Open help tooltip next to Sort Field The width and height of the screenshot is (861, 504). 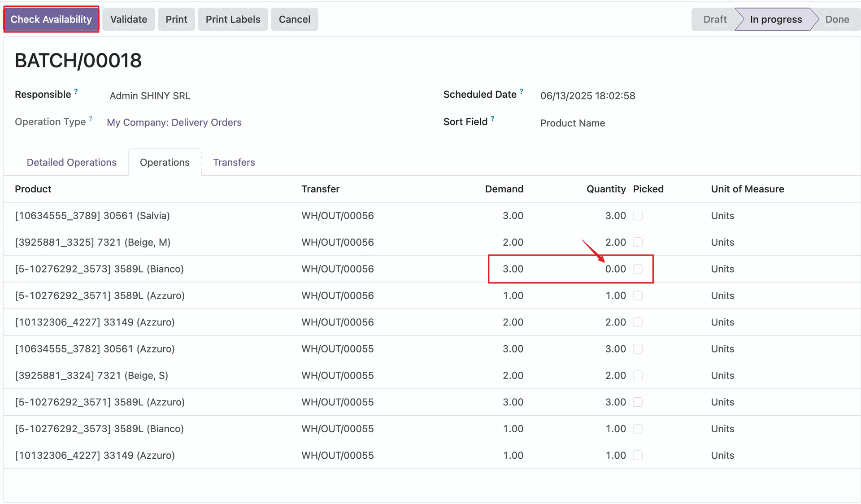492,119
